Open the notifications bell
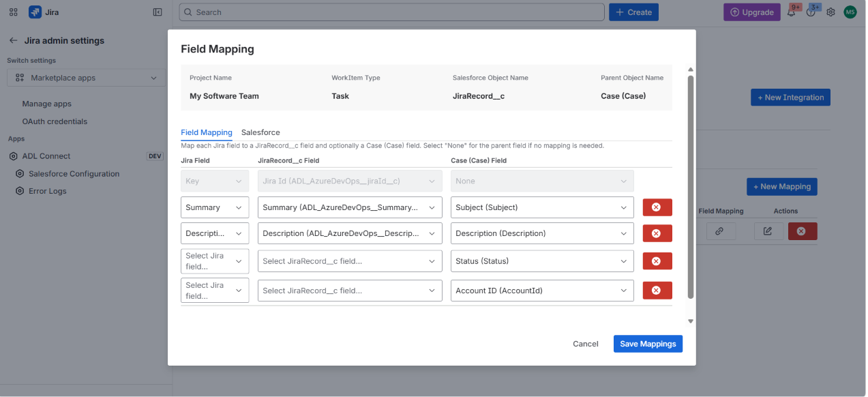The height and width of the screenshot is (397, 868). point(792,12)
